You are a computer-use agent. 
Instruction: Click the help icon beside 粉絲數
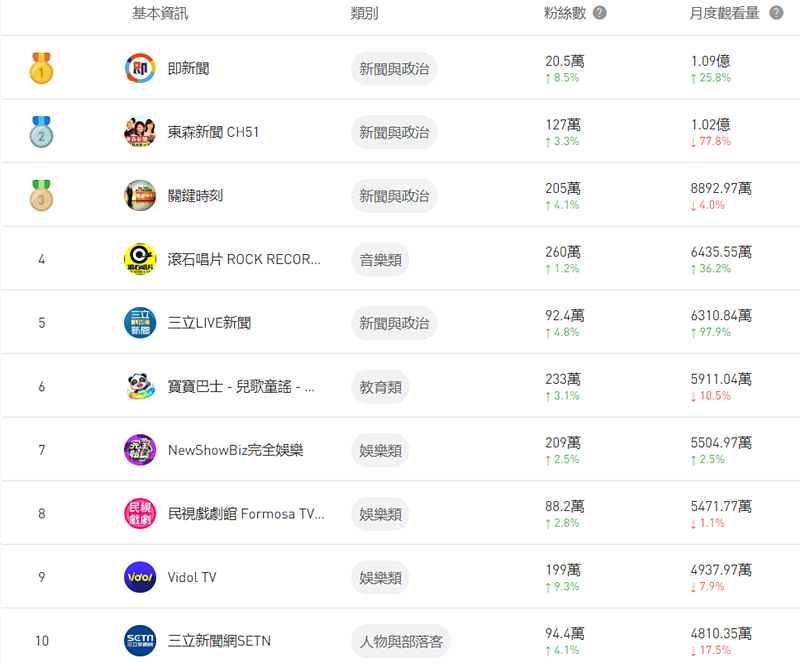pyautogui.click(x=599, y=13)
